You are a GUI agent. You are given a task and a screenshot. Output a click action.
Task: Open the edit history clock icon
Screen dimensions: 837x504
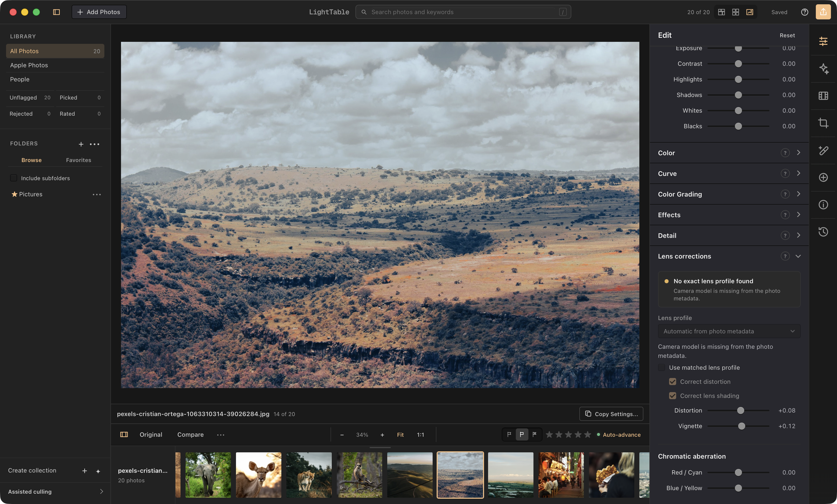tap(823, 232)
